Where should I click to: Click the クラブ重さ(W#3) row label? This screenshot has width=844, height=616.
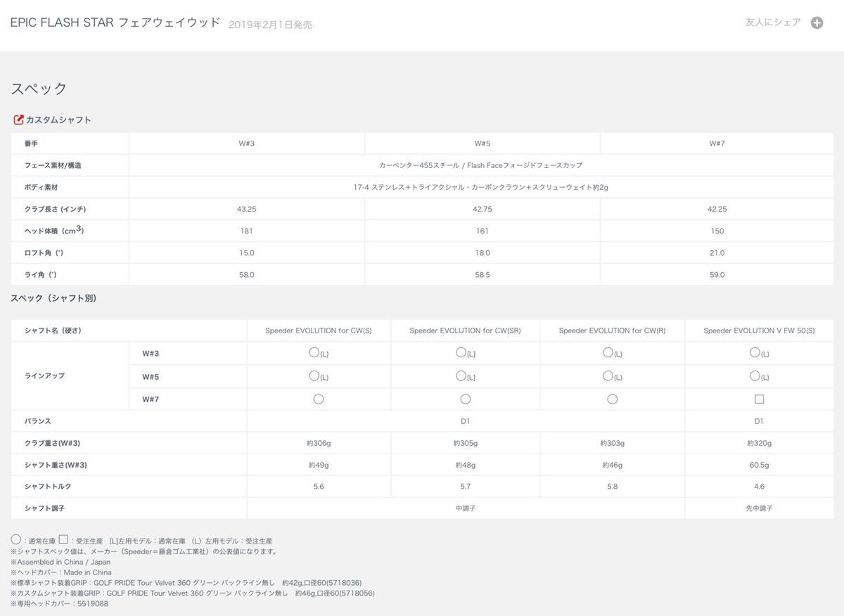pos(52,443)
